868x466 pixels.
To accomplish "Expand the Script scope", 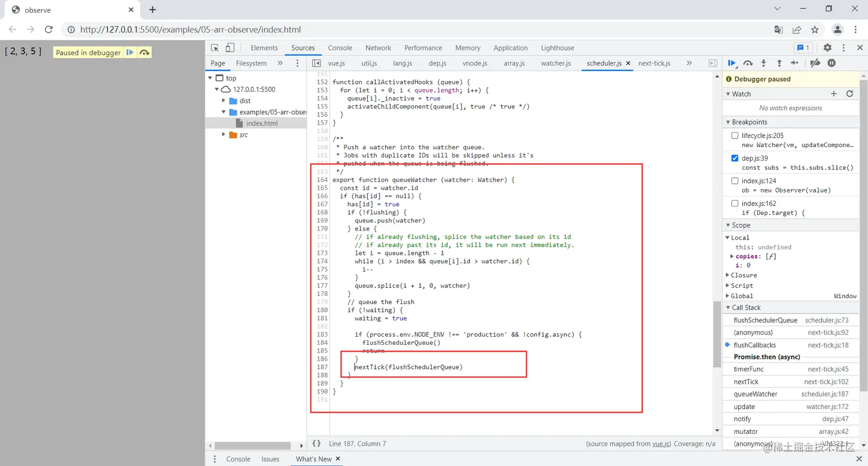I will coord(727,286).
